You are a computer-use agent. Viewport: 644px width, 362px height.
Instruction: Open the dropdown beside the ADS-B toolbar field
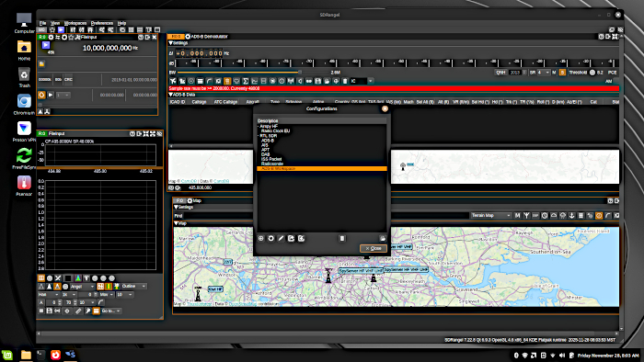pyautogui.click(x=371, y=81)
